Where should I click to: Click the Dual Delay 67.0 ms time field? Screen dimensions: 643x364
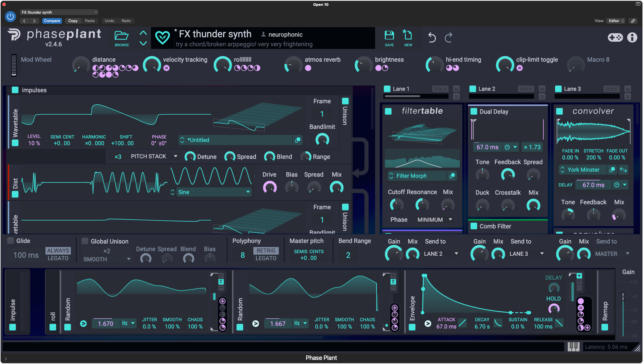click(x=487, y=147)
